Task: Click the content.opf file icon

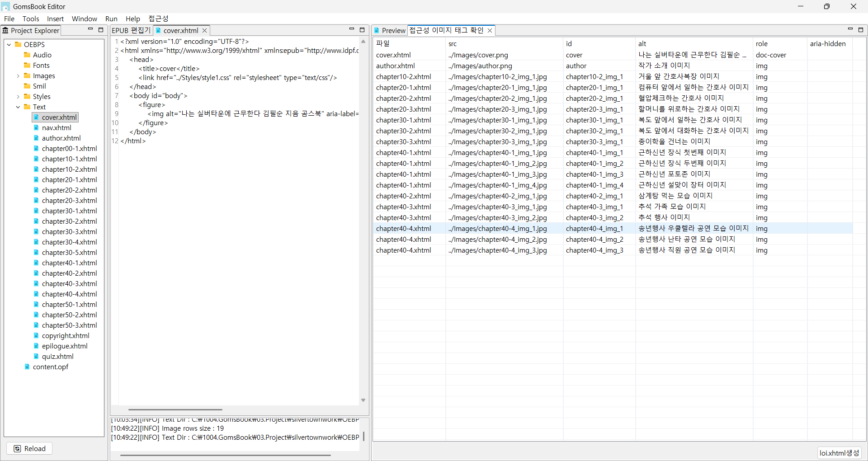Action: point(27,367)
